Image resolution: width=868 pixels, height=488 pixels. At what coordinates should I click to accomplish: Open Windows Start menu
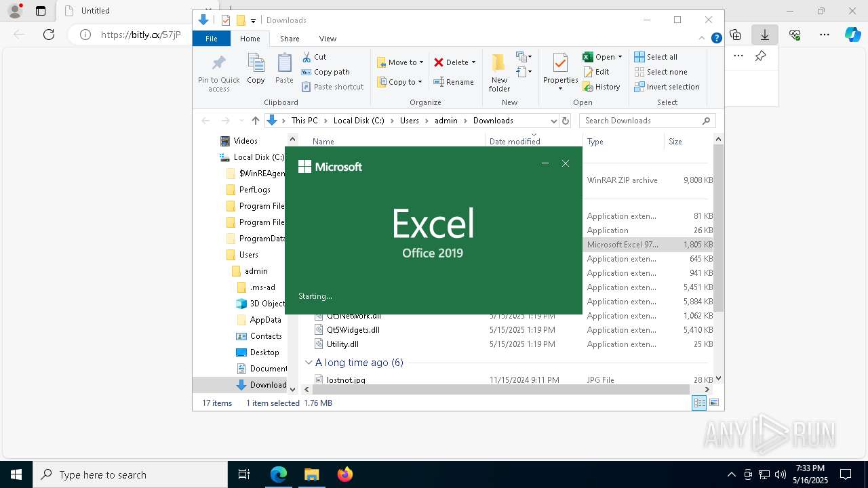point(16,474)
